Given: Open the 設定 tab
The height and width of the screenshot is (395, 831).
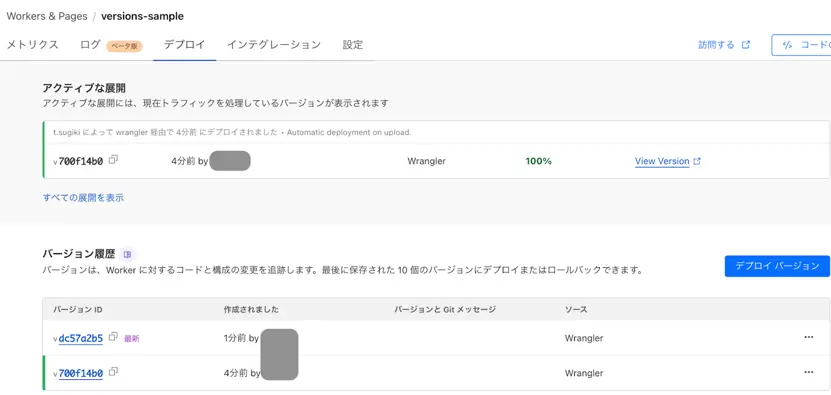Looking at the screenshot, I should coord(353,45).
